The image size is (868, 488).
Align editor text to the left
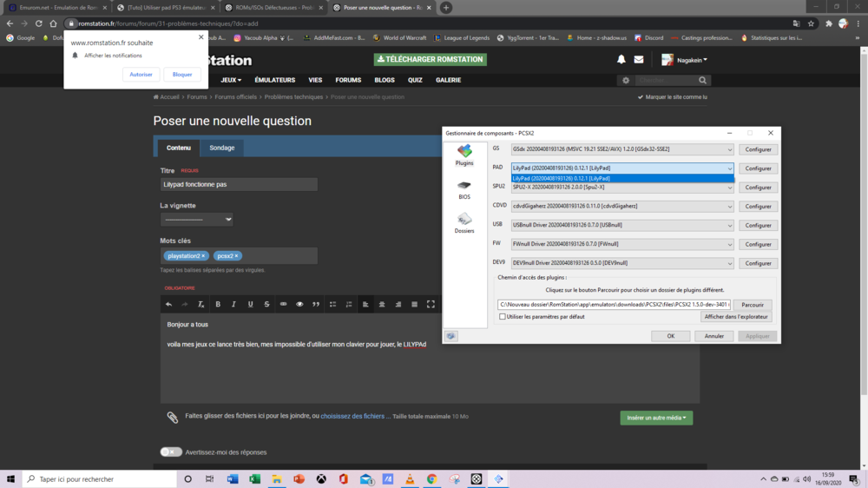[365, 304]
